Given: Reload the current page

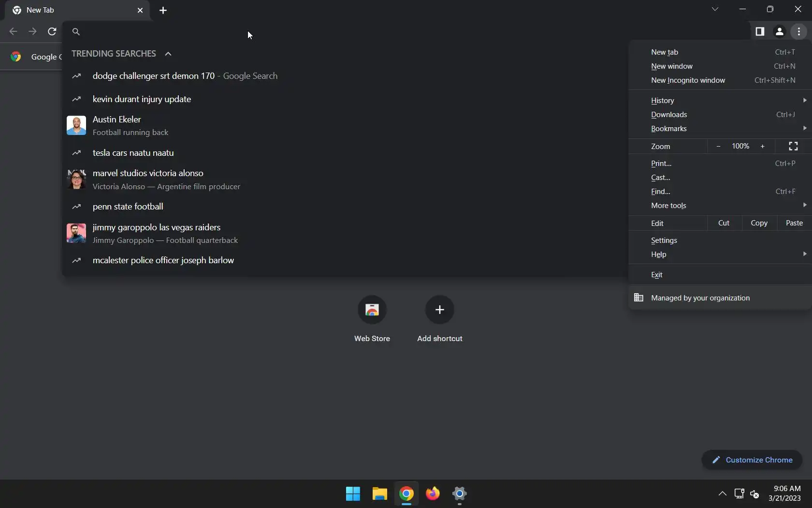Looking at the screenshot, I should point(52,31).
